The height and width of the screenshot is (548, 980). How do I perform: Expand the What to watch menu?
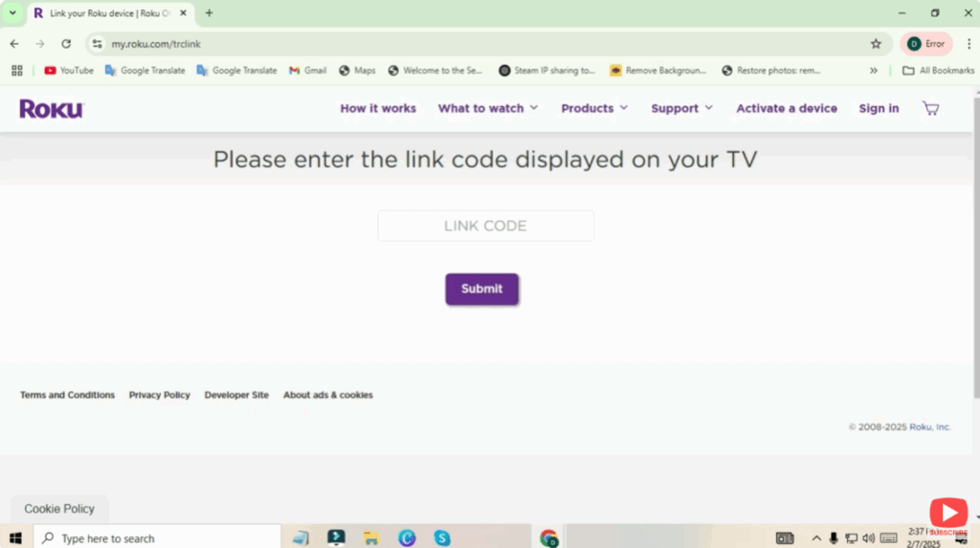coord(487,108)
